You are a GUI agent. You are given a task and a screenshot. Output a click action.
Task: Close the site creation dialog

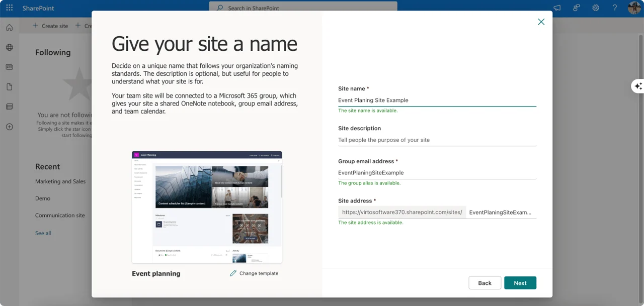coord(541,22)
